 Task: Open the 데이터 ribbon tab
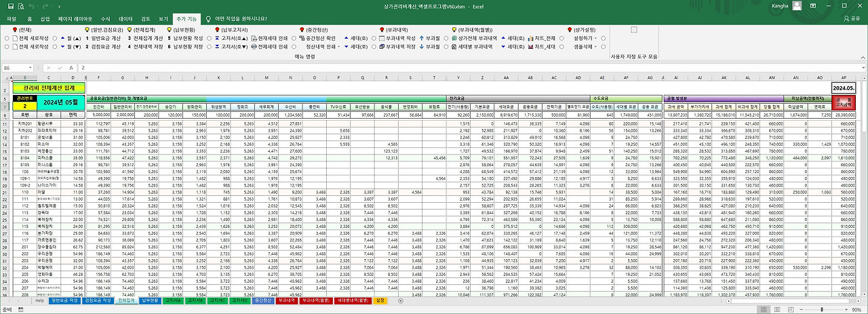click(x=125, y=19)
